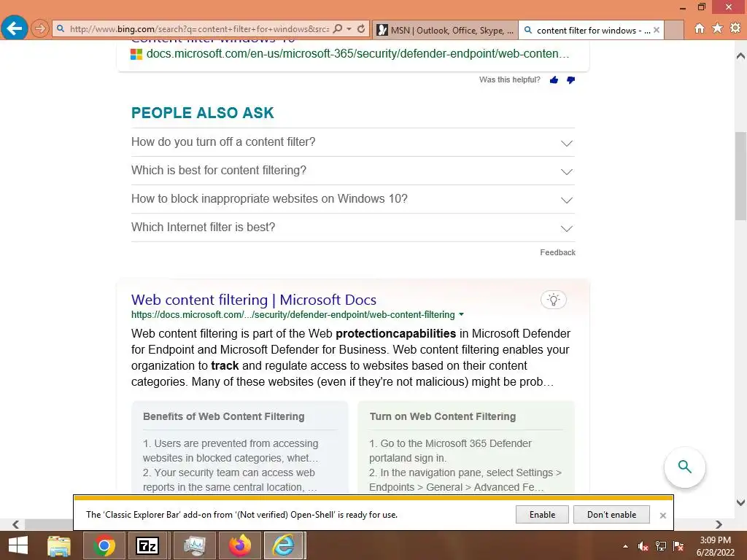Open the IE Home icon
Screen dimensions: 747x560
click(x=700, y=28)
